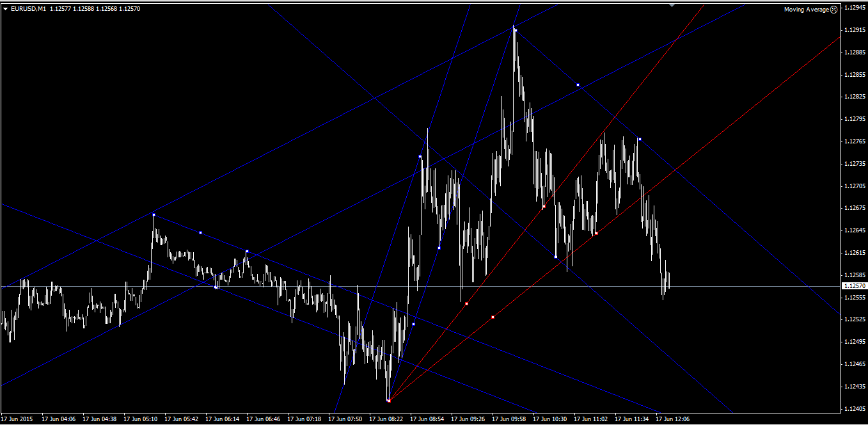Click the 17 Jun 08:22 time label

(x=386, y=419)
